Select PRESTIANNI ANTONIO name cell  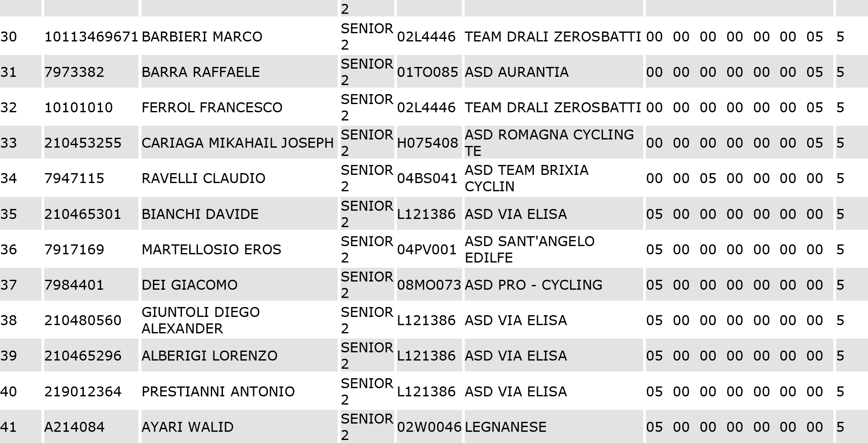point(239,391)
